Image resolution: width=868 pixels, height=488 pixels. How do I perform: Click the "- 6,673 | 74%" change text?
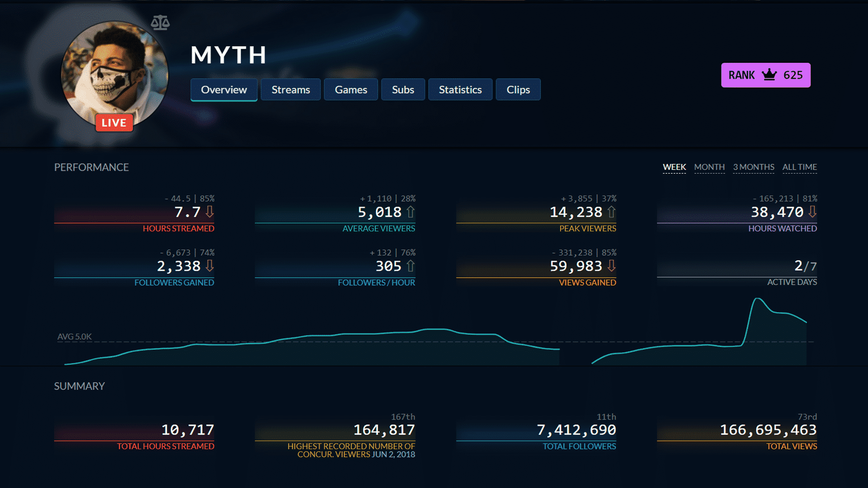coord(187,253)
